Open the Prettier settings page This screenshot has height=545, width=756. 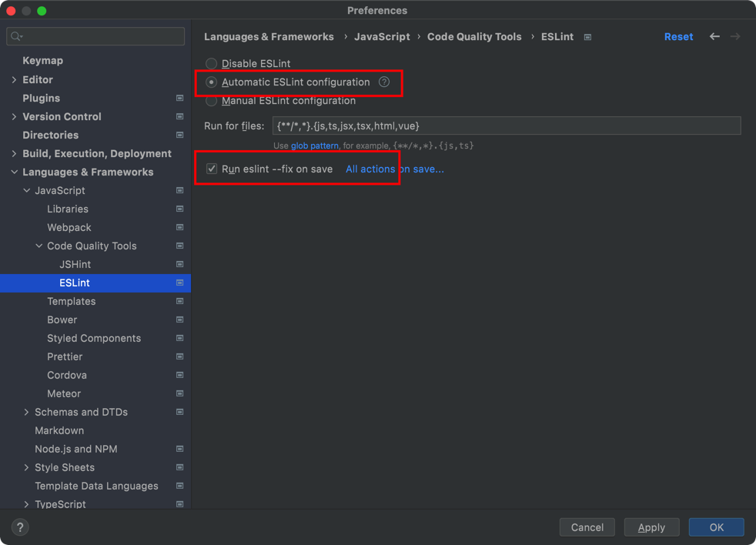pyautogui.click(x=65, y=357)
